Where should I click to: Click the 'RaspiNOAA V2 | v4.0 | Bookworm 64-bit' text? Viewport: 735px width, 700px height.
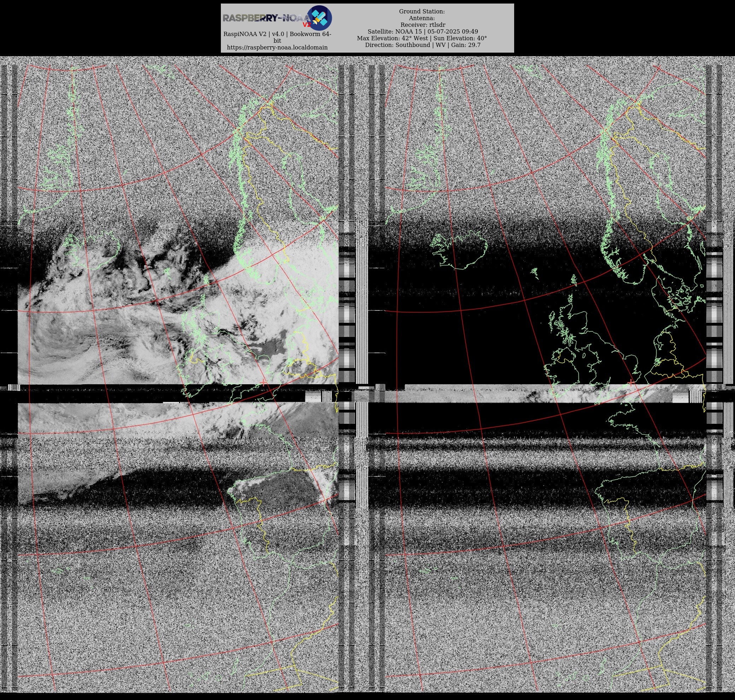pos(277,37)
